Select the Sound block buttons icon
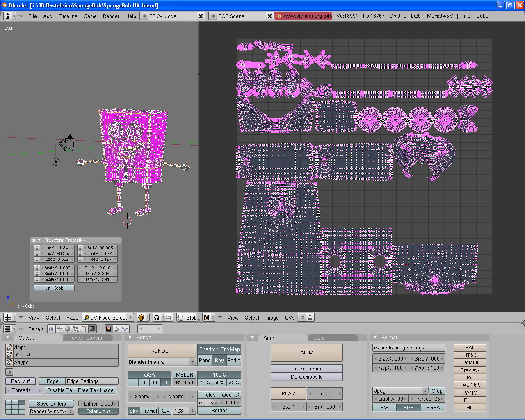525x420 pixels. [125, 329]
